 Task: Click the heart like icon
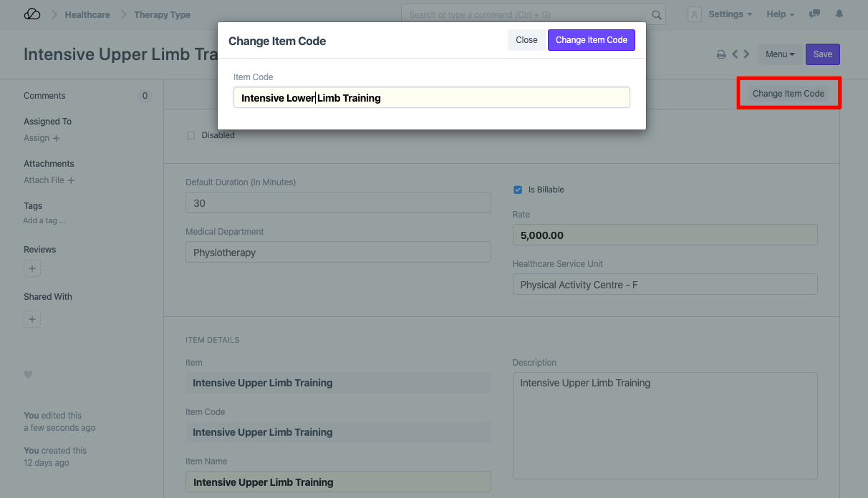(x=28, y=374)
